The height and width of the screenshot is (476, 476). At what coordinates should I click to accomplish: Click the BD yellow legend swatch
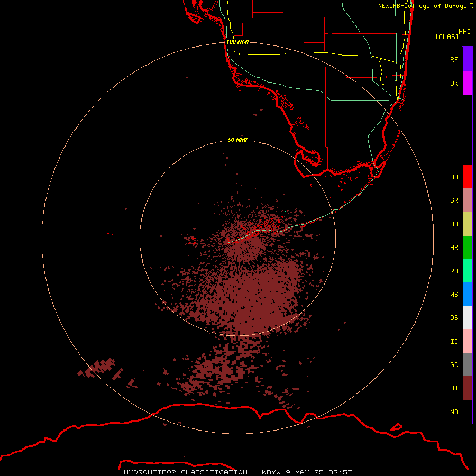point(467,224)
